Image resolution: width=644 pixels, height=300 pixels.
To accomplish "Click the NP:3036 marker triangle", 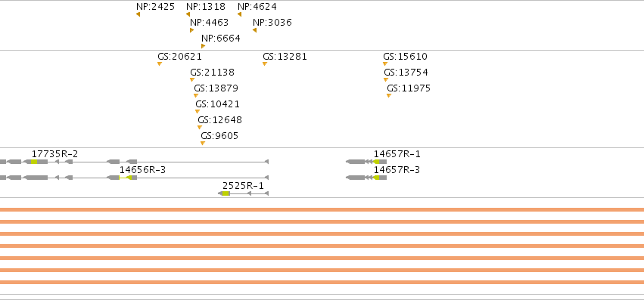I will [254, 30].
